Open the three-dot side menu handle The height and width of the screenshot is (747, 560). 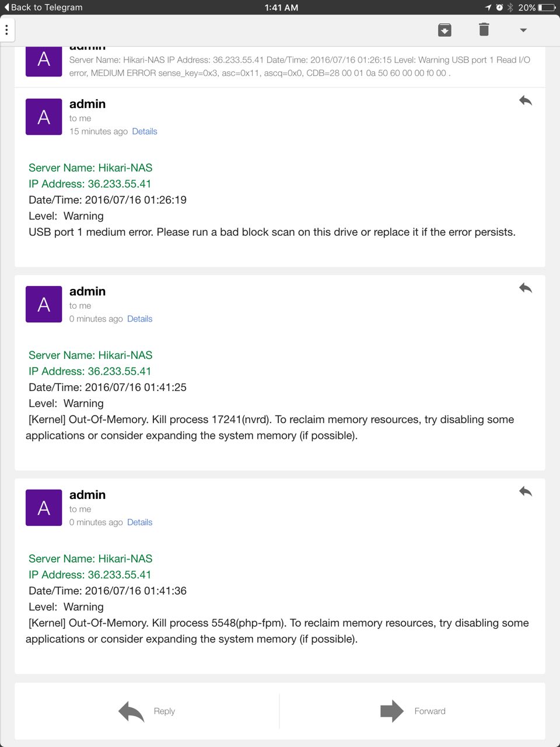6,30
